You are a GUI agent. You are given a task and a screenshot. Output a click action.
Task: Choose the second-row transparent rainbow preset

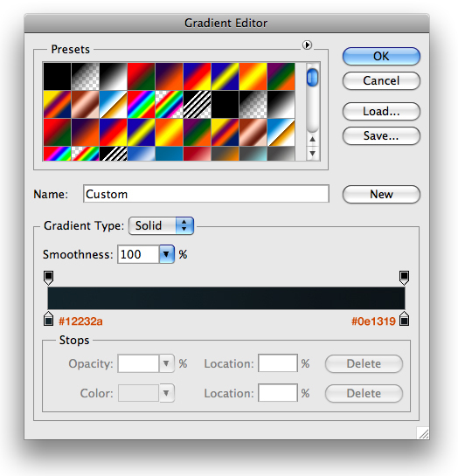pos(169,105)
